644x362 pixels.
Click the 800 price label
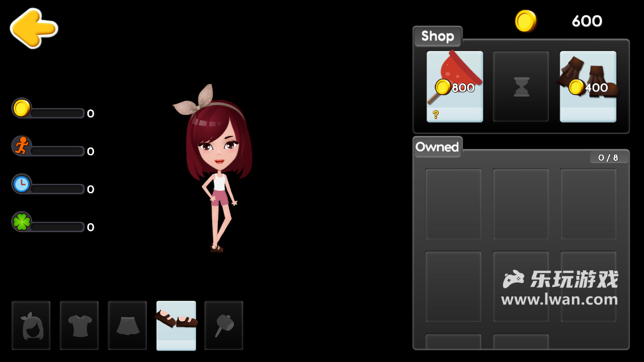(463, 88)
